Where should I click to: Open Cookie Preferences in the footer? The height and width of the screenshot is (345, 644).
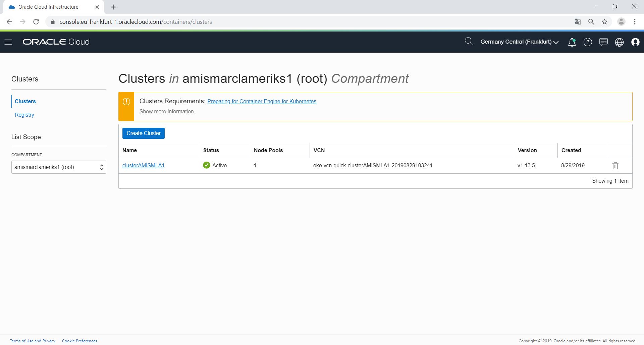tap(79, 341)
